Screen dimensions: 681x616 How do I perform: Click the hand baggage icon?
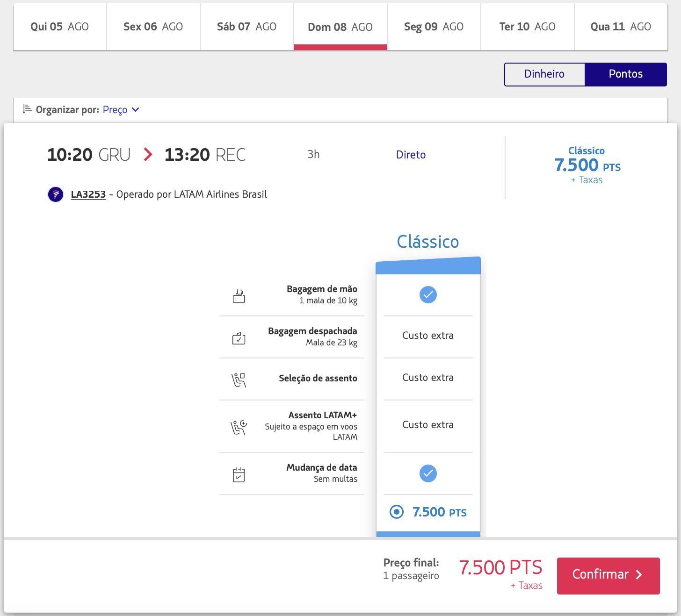click(239, 296)
